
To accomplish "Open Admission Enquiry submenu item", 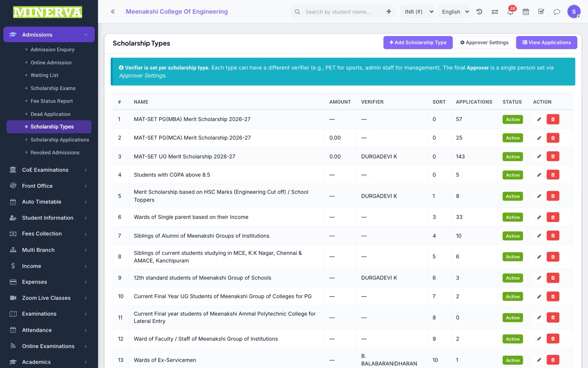I will click(x=52, y=50).
